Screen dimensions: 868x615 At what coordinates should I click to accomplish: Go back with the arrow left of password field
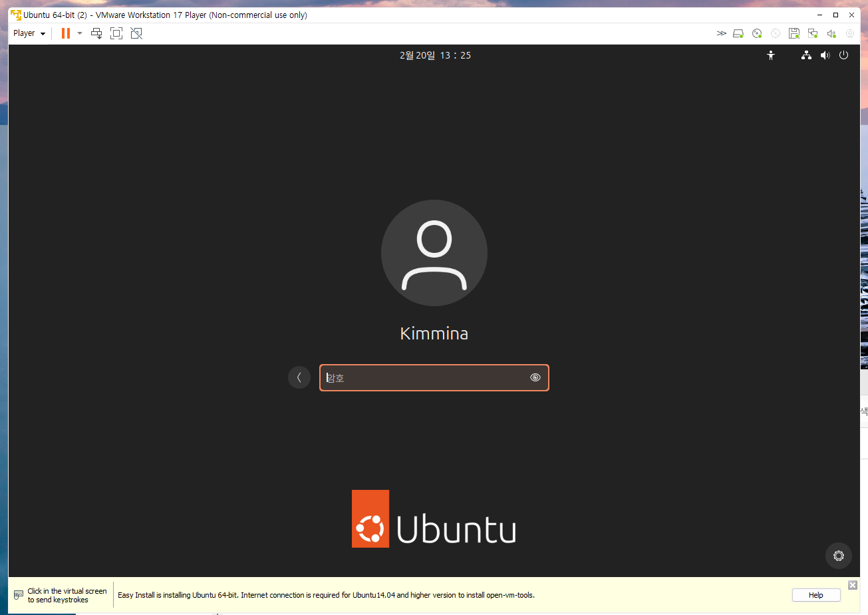[x=299, y=377]
